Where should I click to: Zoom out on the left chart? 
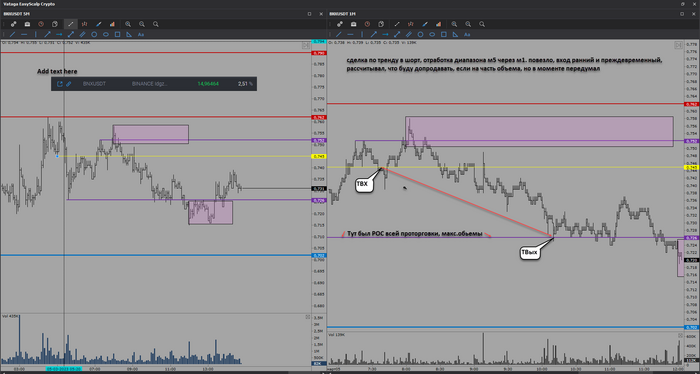click(x=142, y=24)
